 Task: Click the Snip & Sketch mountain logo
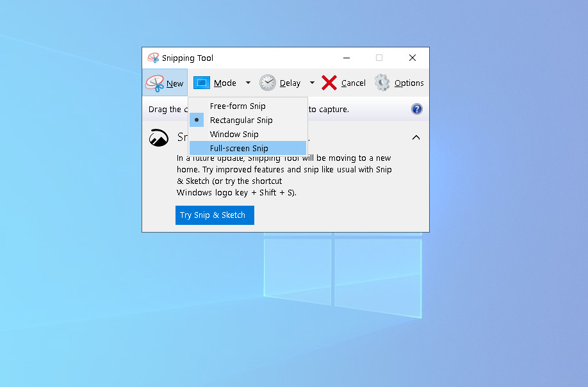coord(159,138)
